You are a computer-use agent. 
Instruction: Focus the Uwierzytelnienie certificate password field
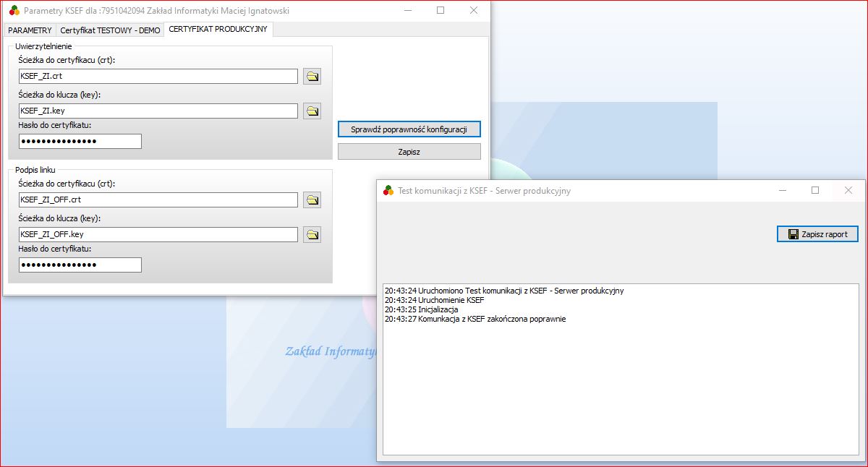[x=80, y=142]
